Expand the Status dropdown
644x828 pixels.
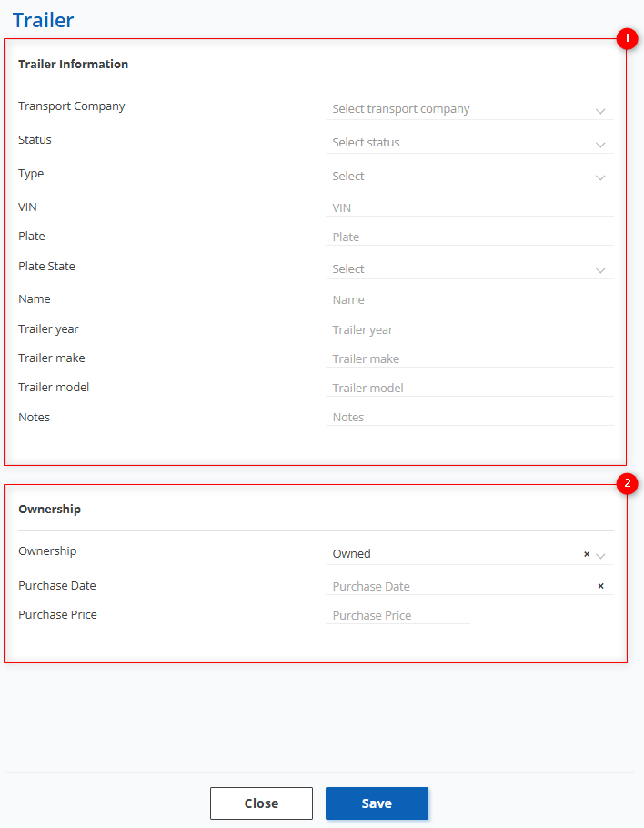pos(468,143)
